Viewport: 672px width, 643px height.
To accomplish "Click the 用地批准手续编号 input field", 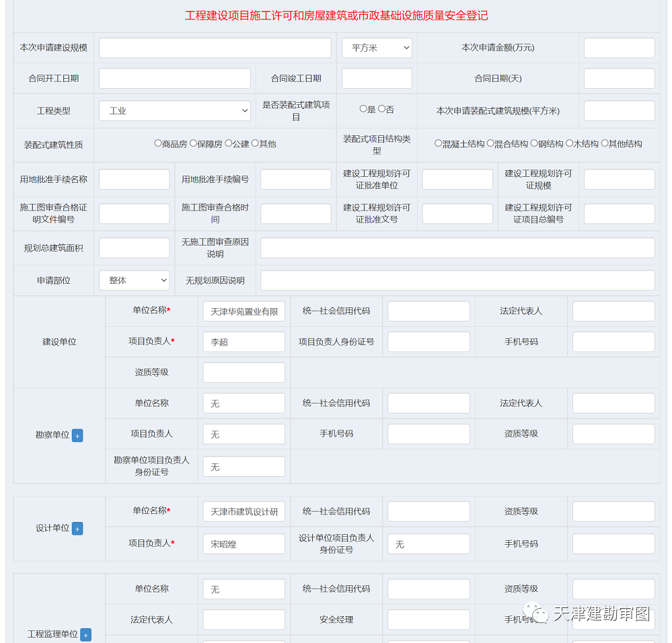I will [x=296, y=179].
